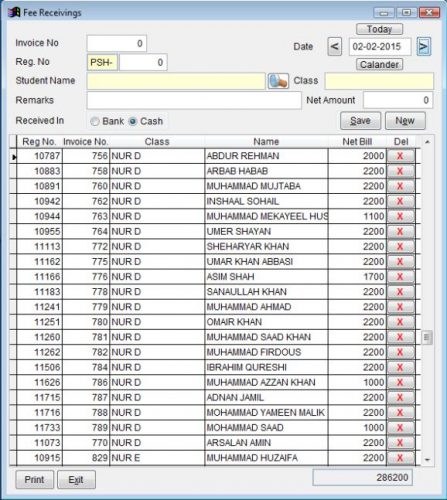Click the PSH- prefix field
This screenshot has height=500, width=447.
click(x=102, y=62)
